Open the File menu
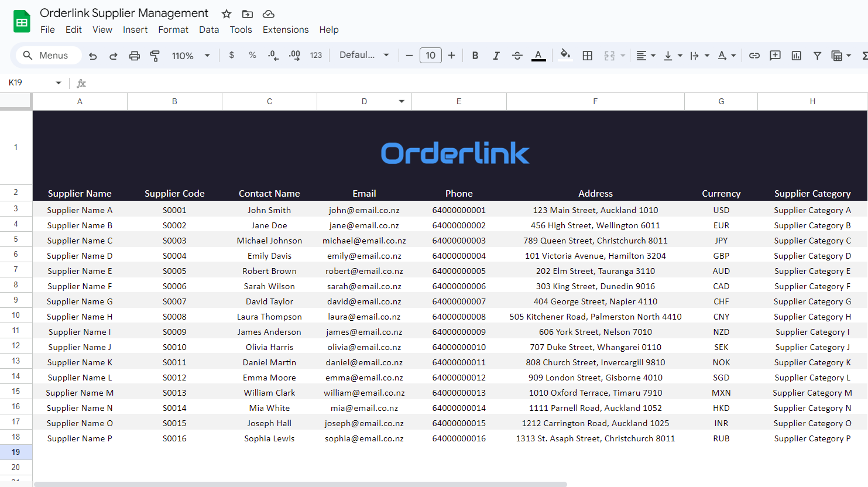This screenshot has width=868, height=487. (47, 30)
